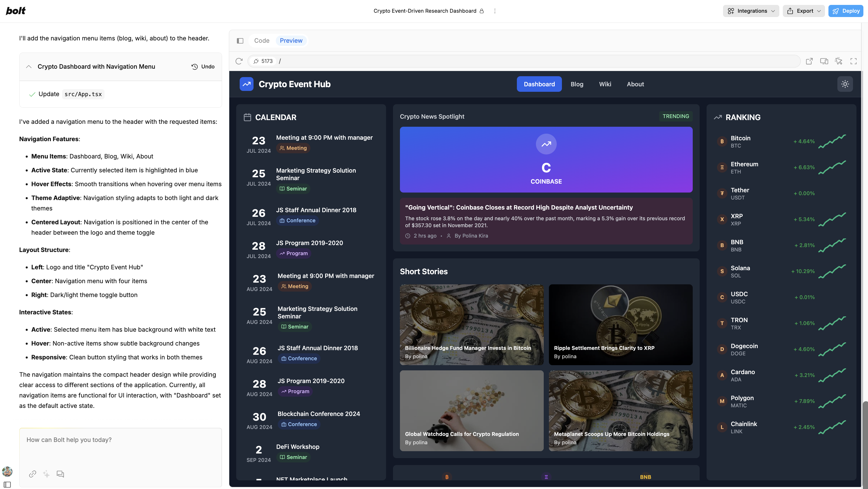Click the Crypto Event Hub logo icon

click(x=246, y=84)
